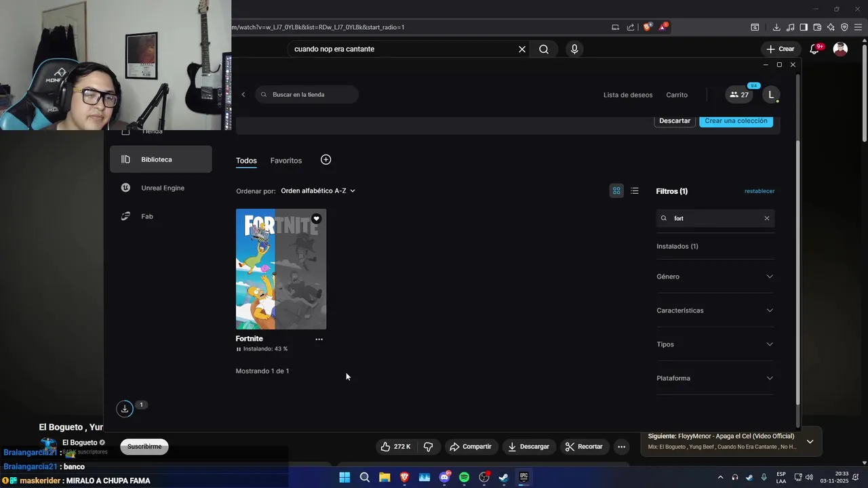Screen dimensions: 868x488
Task: Open Carrito
Action: coord(677,95)
